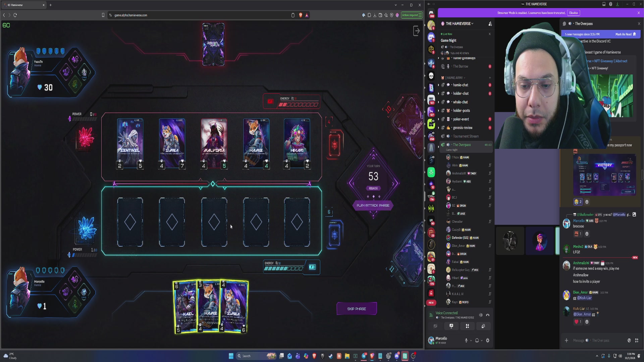Open Discord user settings gear
The image size is (644, 362).
pos(488,341)
